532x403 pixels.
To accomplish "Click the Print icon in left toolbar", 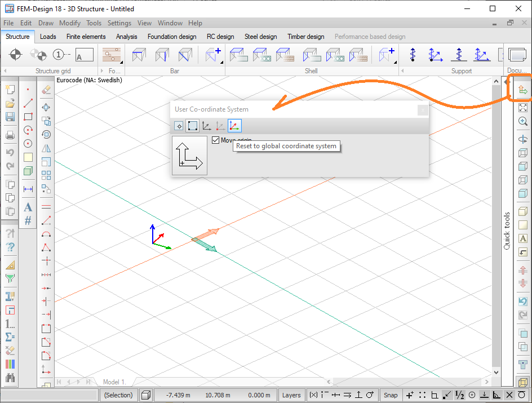I will (x=10, y=135).
